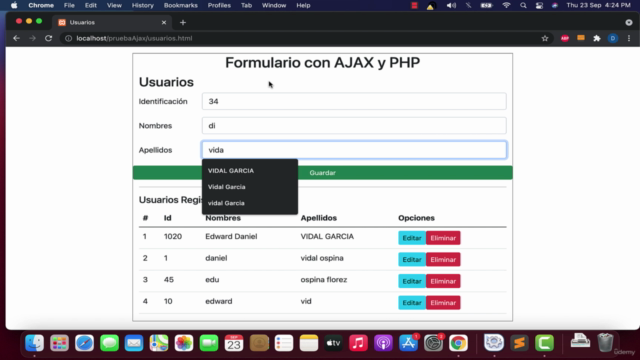This screenshot has width=640, height=360.
Task: Open the D profile avatar in Chrome
Action: [x=613, y=38]
